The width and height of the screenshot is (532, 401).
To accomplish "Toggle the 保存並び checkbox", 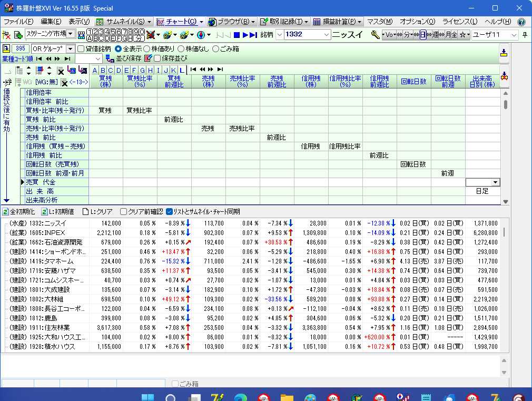I will coord(157,58).
